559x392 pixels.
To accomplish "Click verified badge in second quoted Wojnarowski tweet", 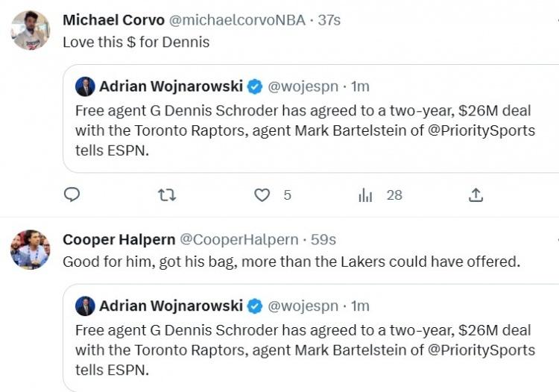I will click(255, 306).
